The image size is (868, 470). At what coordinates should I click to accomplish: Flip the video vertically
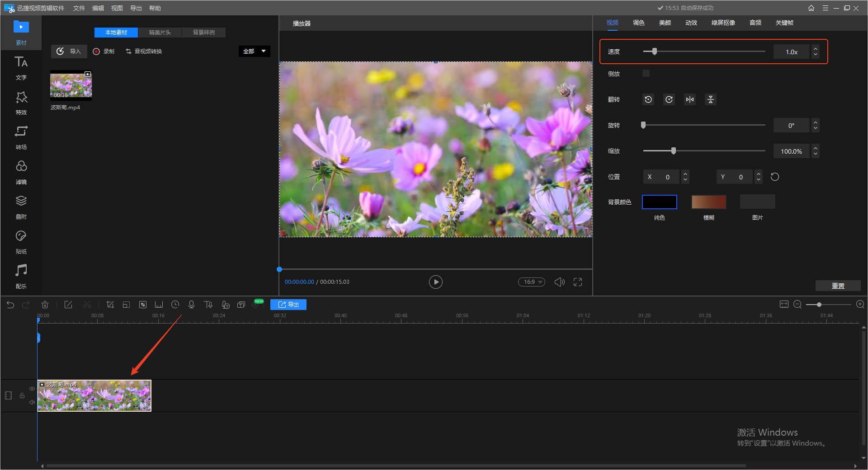[711, 99]
